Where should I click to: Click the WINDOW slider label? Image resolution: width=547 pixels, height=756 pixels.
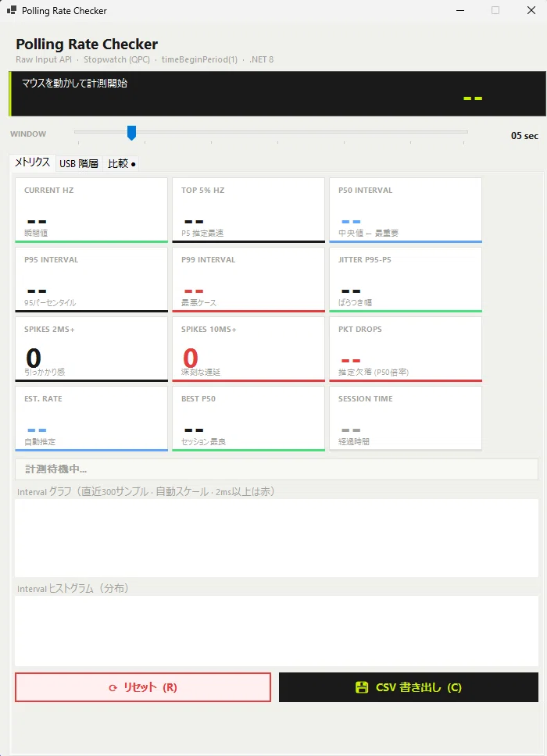[28, 134]
